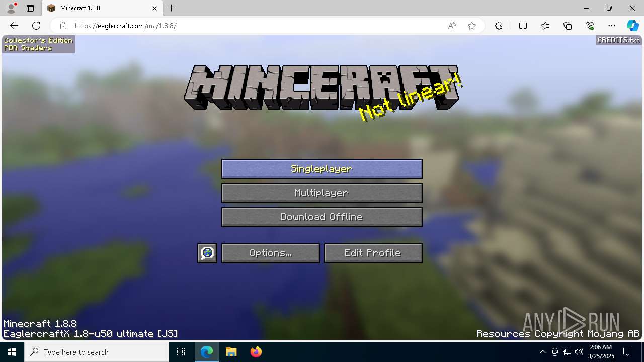The image size is (644, 362).
Task: Launch Firefox from taskbar
Action: (x=256, y=352)
